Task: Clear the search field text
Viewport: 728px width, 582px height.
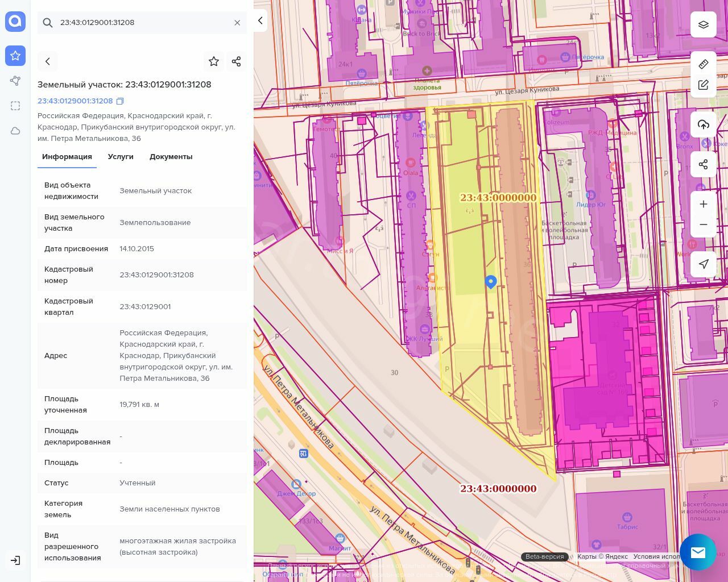Action: 237,23
